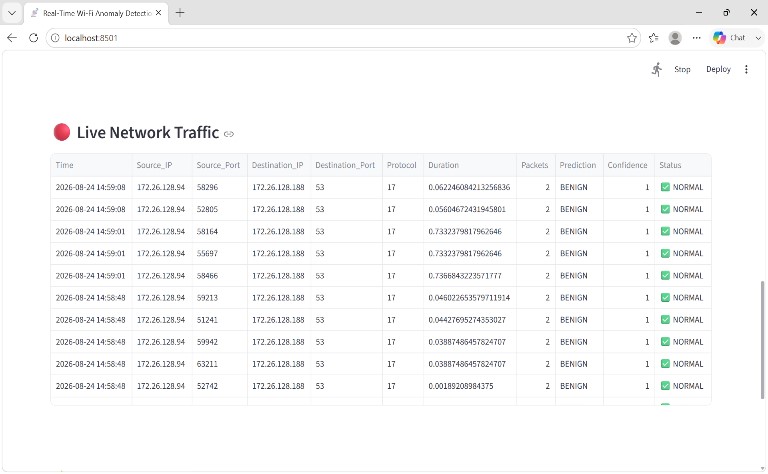Screen dimensions: 768x474
Task: Expand the Copilot Chat dropdown arrow
Action: [758, 38]
